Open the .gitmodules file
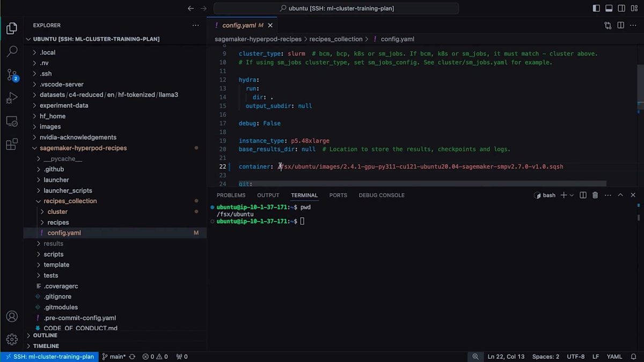Screen dimensions: 644x362 (x=61, y=307)
